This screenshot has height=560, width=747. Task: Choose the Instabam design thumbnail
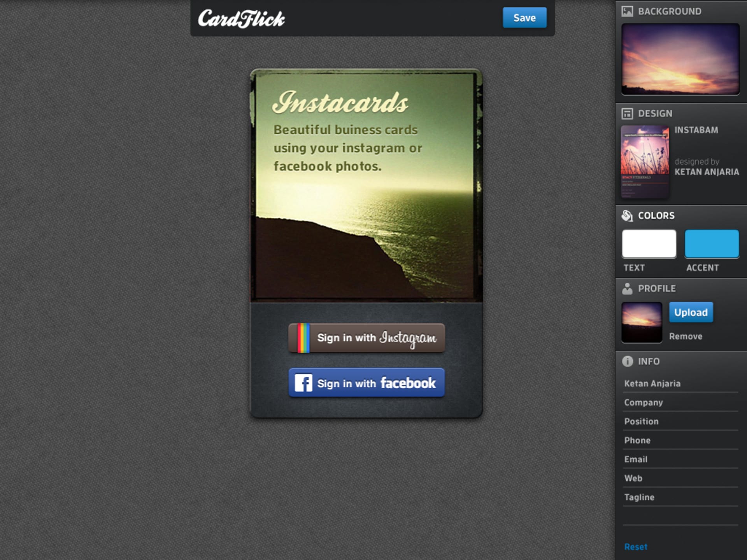[x=645, y=161]
